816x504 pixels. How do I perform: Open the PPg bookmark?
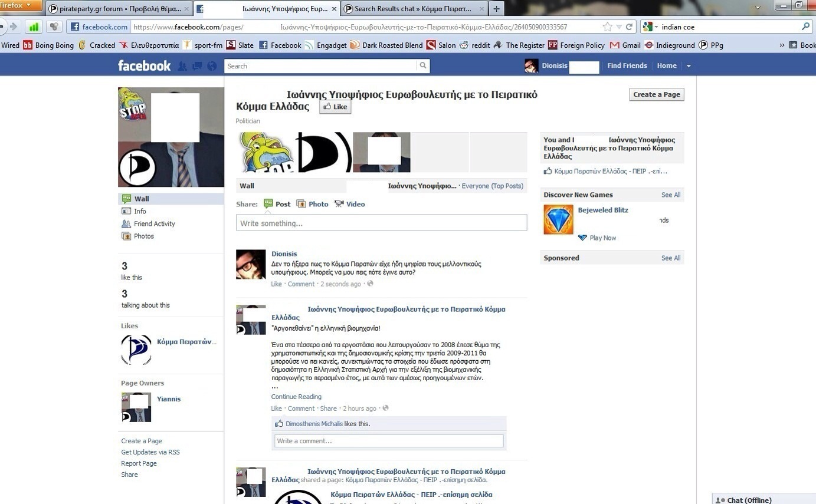(x=711, y=45)
